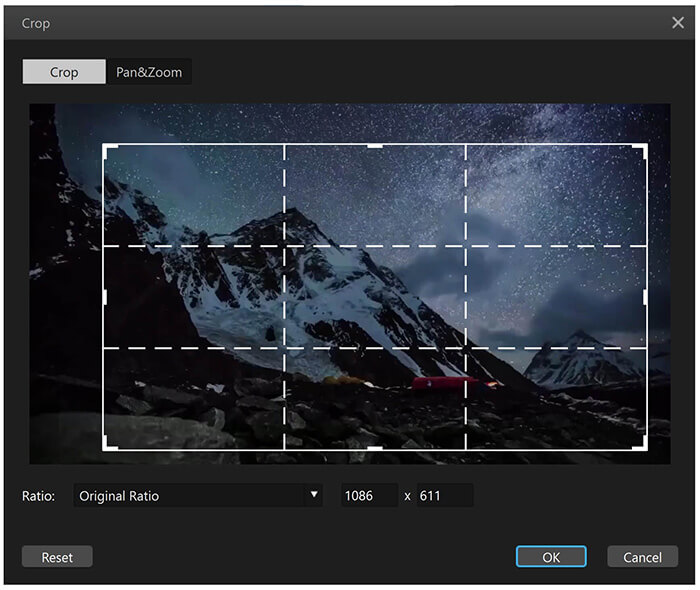The width and height of the screenshot is (700, 590).
Task: Click the Ratio: label
Action: 38,496
